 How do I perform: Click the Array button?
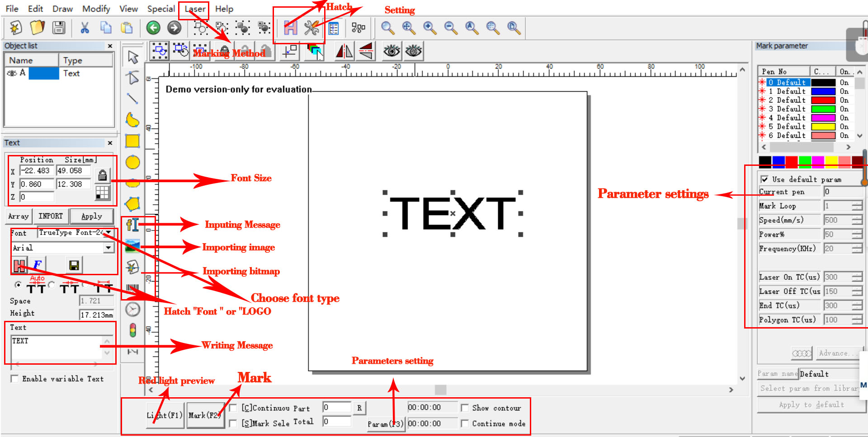18,216
